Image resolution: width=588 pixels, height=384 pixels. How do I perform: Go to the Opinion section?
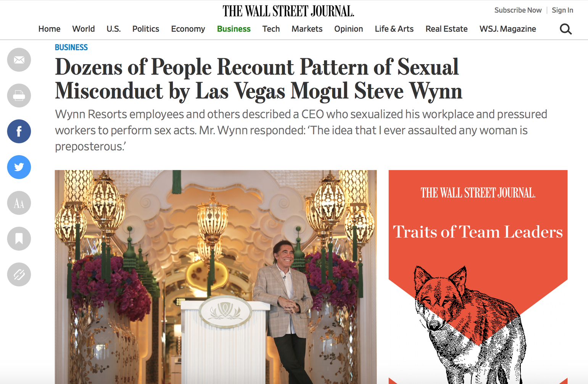(349, 29)
